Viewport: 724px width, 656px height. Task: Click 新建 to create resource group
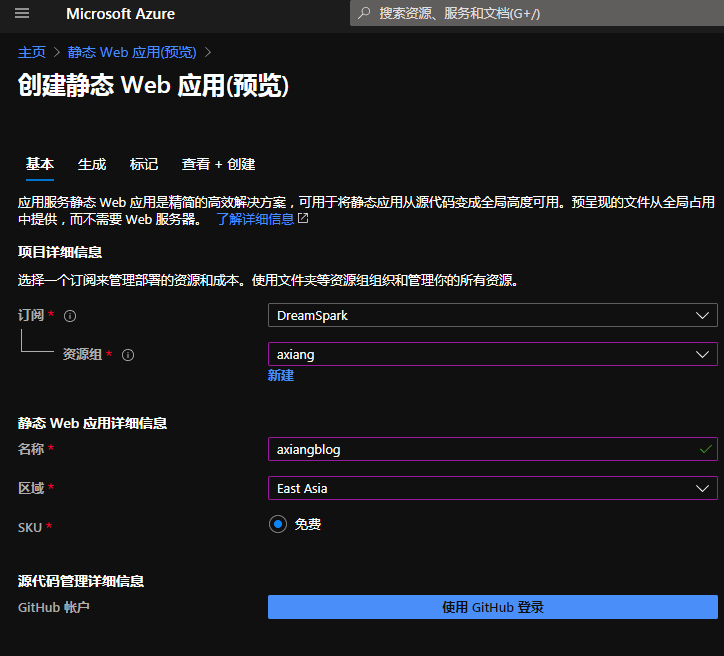281,376
